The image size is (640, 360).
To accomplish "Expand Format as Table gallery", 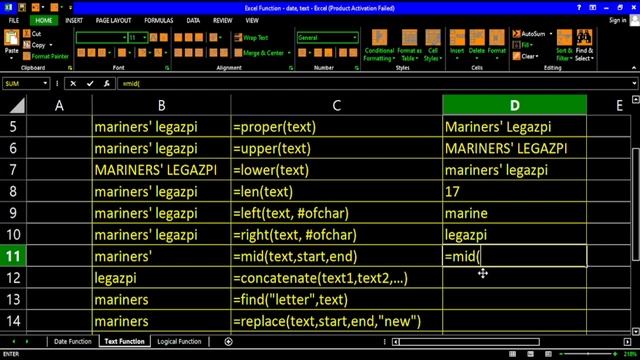I will (x=409, y=46).
